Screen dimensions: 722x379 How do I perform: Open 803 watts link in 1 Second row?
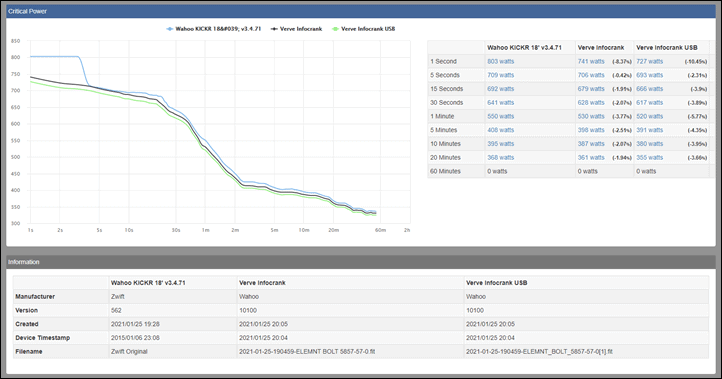501,61
